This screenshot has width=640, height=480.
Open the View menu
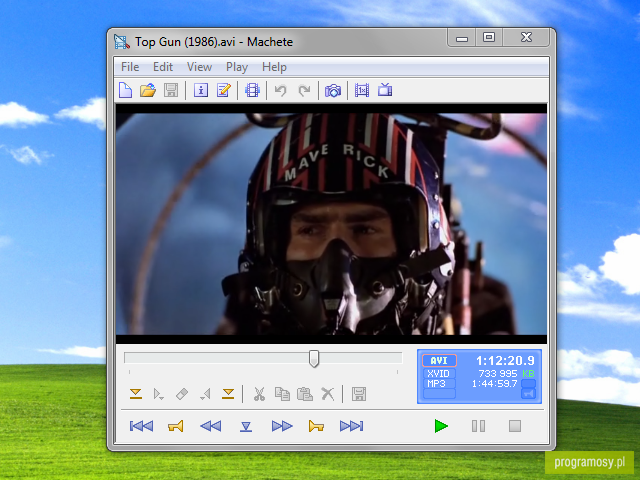coord(199,67)
